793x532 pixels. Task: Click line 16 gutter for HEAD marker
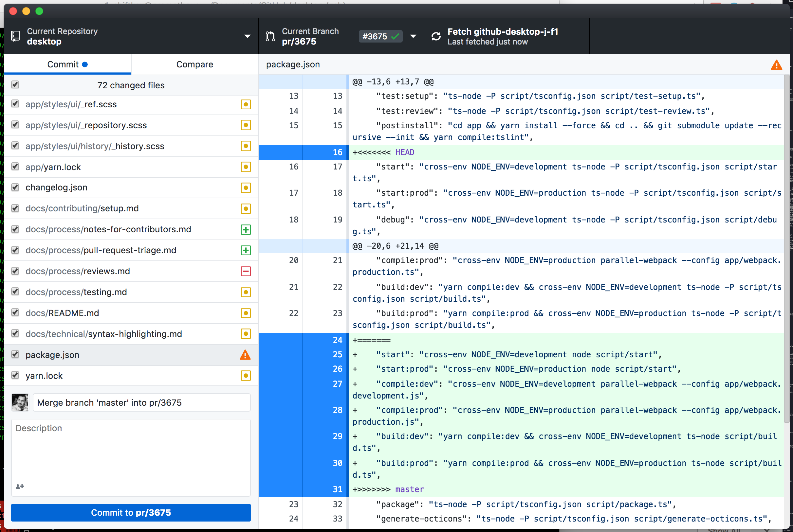304,152
